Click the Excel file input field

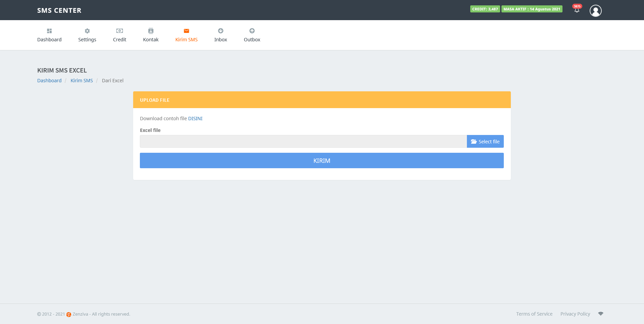[x=303, y=141]
